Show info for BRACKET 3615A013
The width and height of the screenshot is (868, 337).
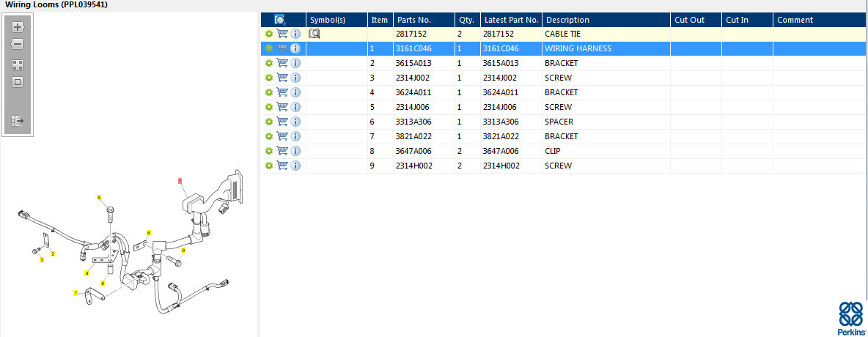click(x=295, y=63)
